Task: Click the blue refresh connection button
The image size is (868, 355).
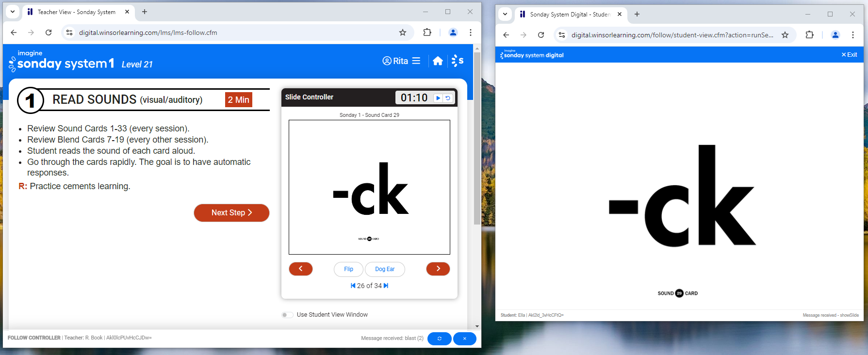Action: (439, 339)
